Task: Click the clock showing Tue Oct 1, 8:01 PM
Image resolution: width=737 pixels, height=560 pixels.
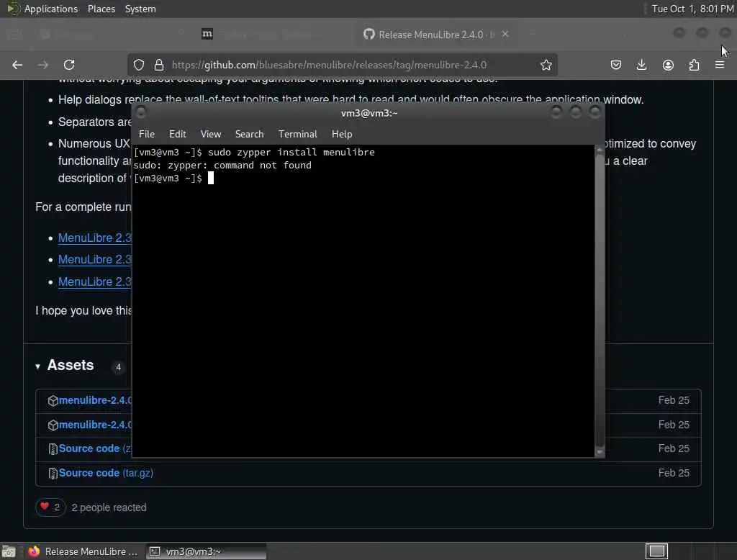Action: tap(692, 9)
